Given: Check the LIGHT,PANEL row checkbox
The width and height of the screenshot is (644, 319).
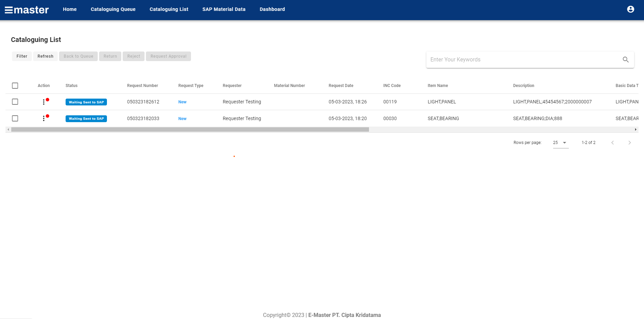Looking at the screenshot, I should tap(15, 102).
